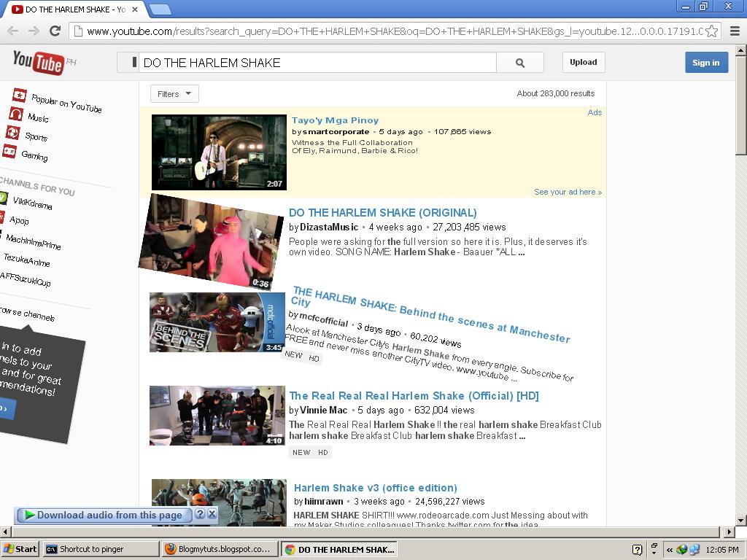Open the MachinimaPrime channel in sidebar
This screenshot has width=747, height=560.
34,241
